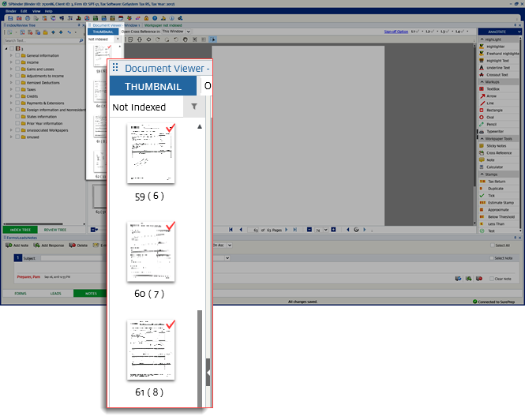This screenshot has height=420, width=525.
Task: Open the This Window cross reference dropdown
Action: coord(188,32)
